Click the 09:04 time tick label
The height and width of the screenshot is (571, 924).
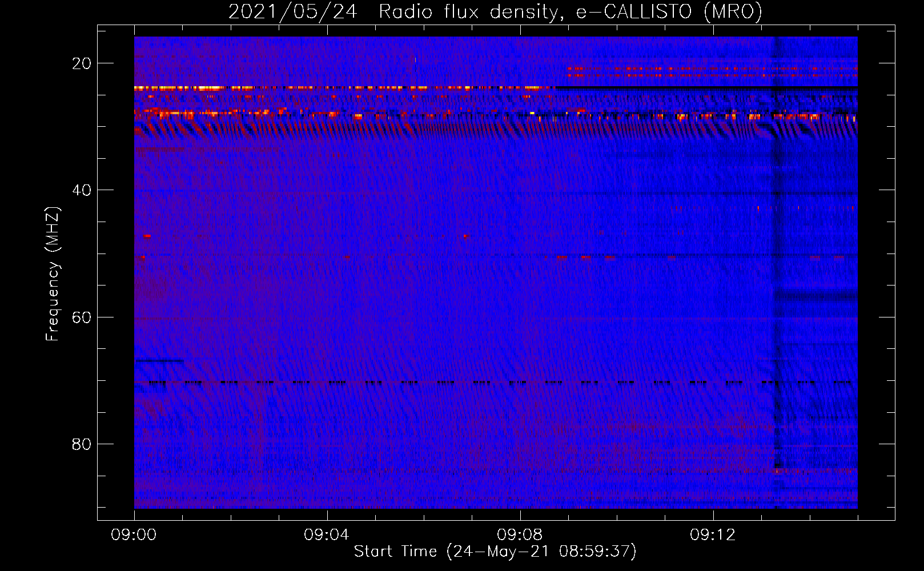click(x=327, y=535)
